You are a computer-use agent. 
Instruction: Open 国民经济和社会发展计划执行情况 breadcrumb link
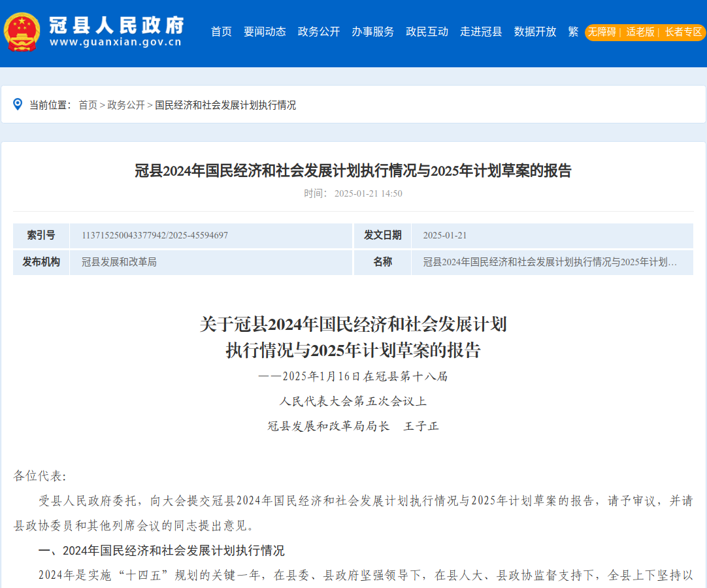click(225, 105)
